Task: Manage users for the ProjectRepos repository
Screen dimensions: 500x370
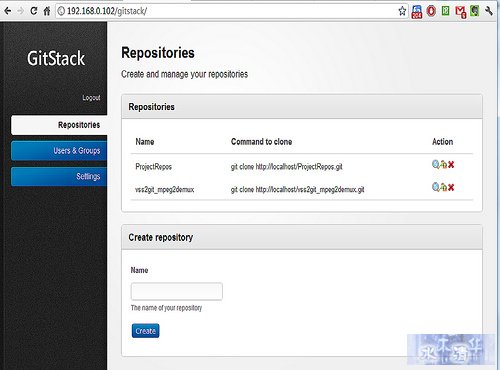Action: click(443, 164)
